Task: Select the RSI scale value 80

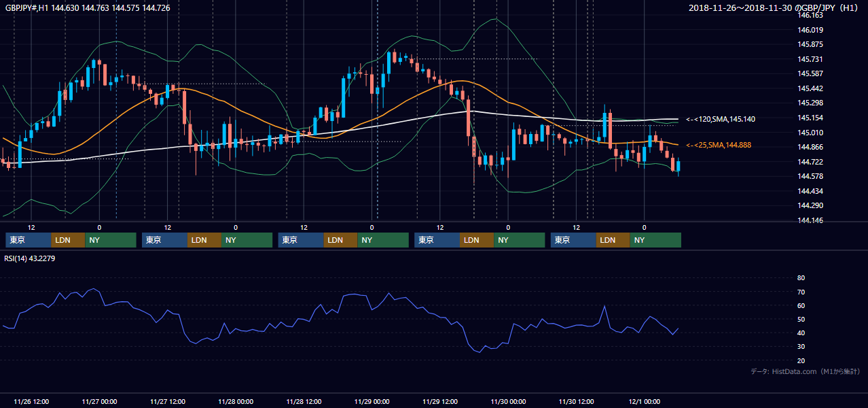Action: tap(801, 278)
